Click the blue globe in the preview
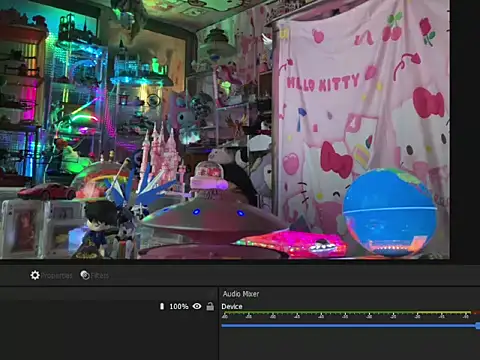Screen dimensions: 480x360 pyautogui.click(x=390, y=213)
